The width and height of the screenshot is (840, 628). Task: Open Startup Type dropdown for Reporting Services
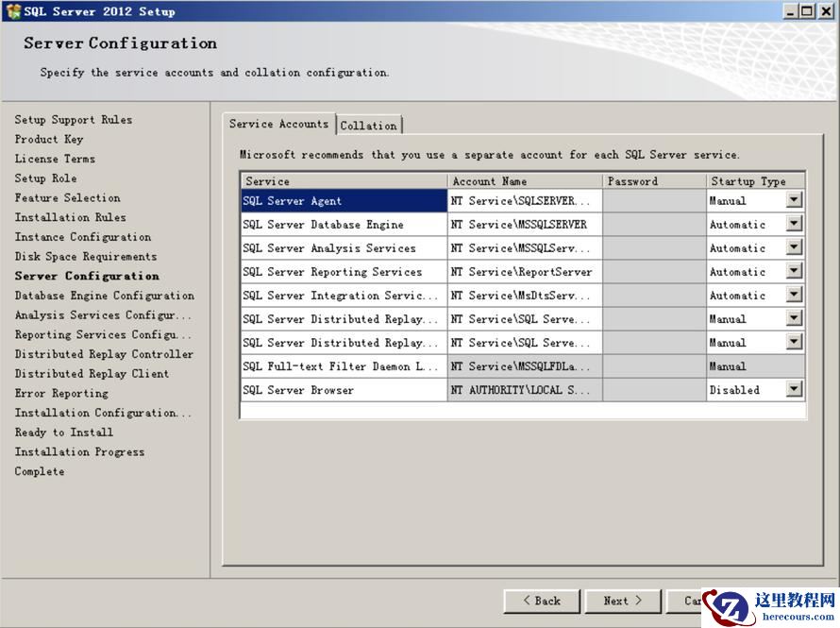(x=794, y=271)
